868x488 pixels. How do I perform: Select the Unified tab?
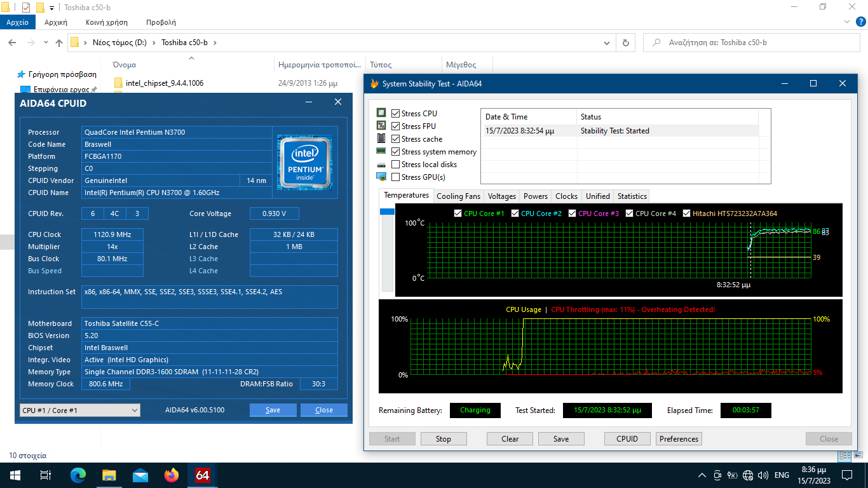pos(598,196)
